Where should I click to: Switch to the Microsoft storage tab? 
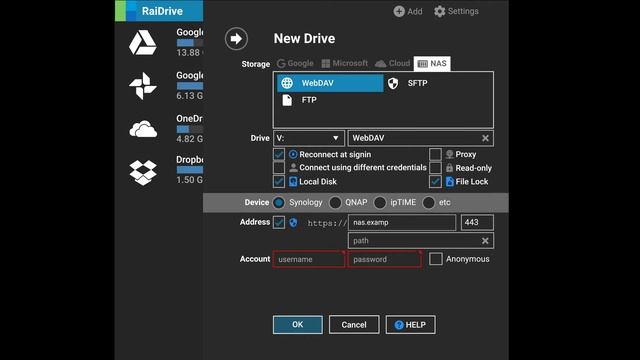pos(345,64)
